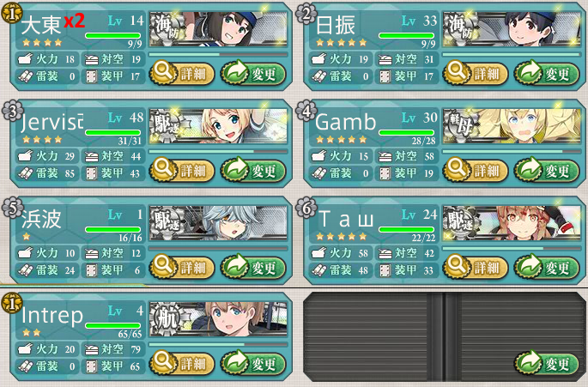
Task: Change ship in slot 2 日振
Action: point(547,73)
